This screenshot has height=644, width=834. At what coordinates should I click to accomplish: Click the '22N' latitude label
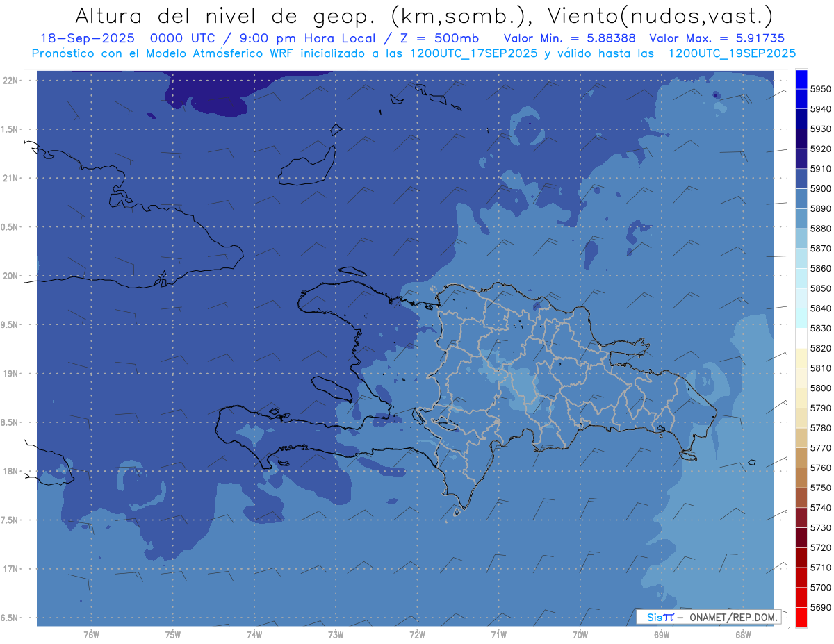click(x=12, y=80)
